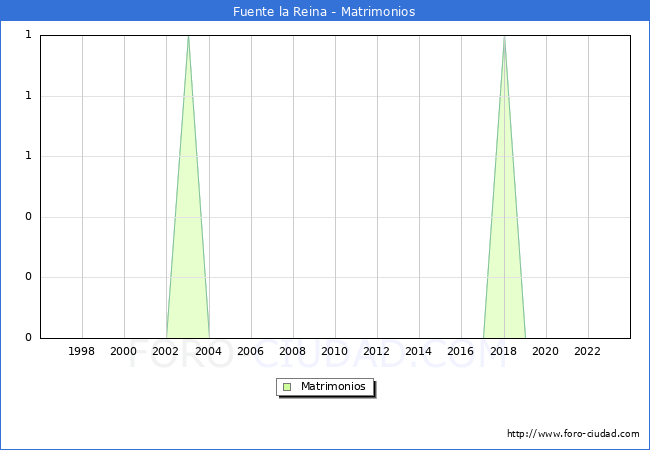The image size is (650, 450).
Task: Select the 1998 x-axis label
Action: [82, 351]
